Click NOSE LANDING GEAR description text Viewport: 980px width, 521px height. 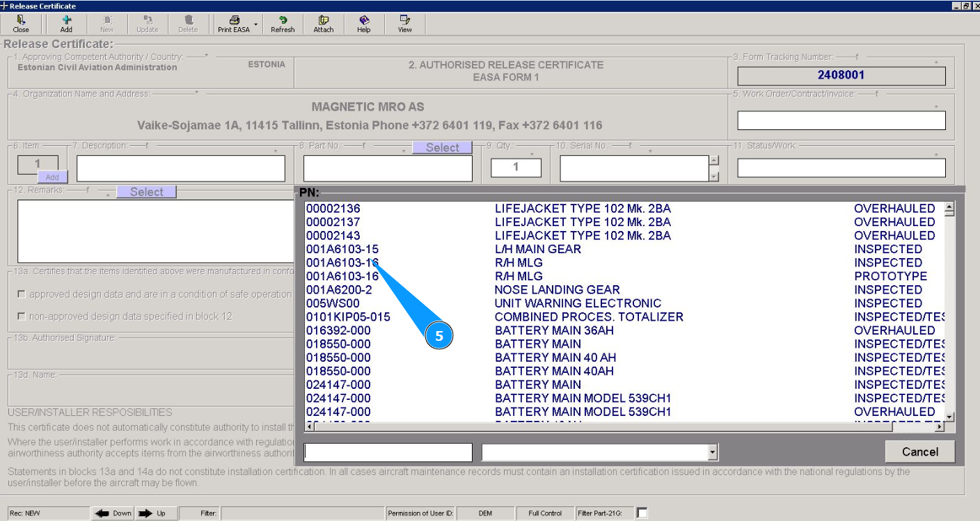[557, 290]
